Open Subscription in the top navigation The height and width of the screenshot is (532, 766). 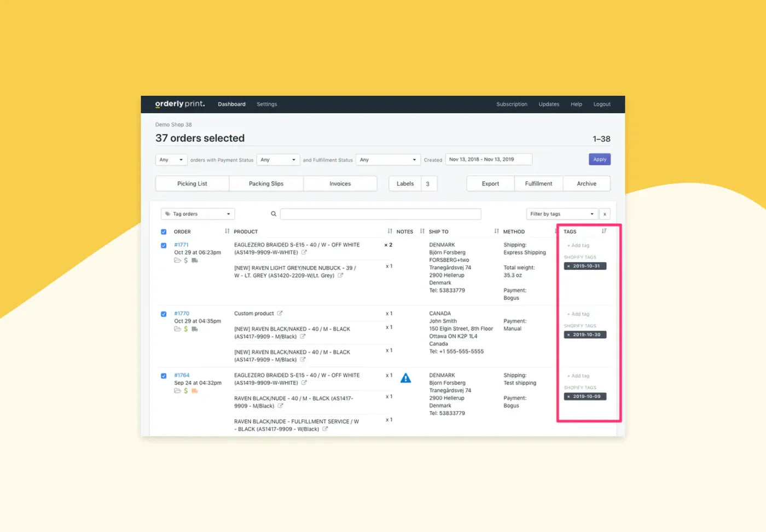pos(512,104)
